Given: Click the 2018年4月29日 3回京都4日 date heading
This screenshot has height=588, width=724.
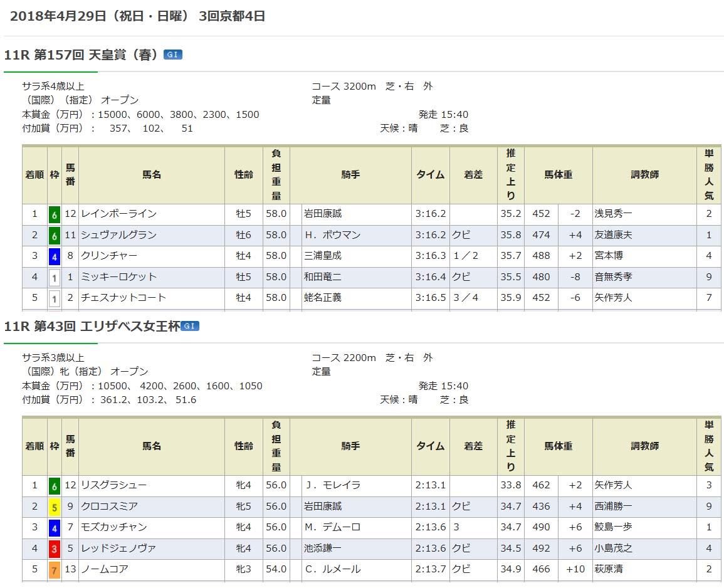Looking at the screenshot, I should pyautogui.click(x=138, y=16).
